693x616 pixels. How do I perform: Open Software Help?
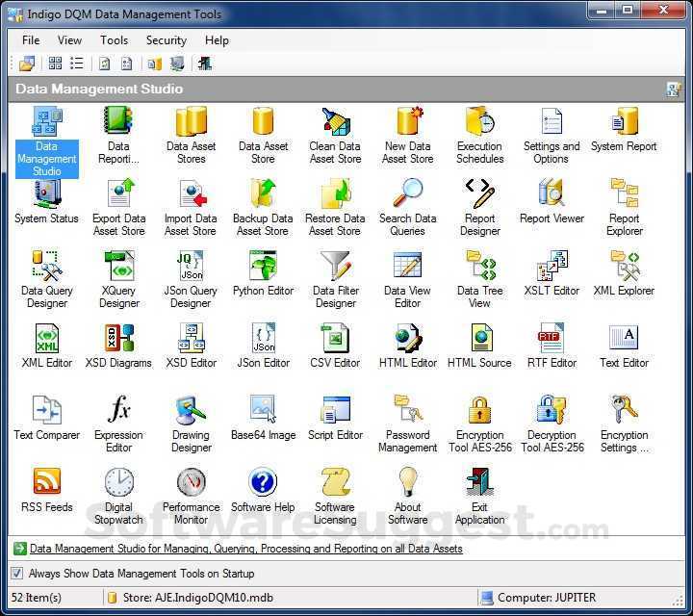click(x=263, y=490)
